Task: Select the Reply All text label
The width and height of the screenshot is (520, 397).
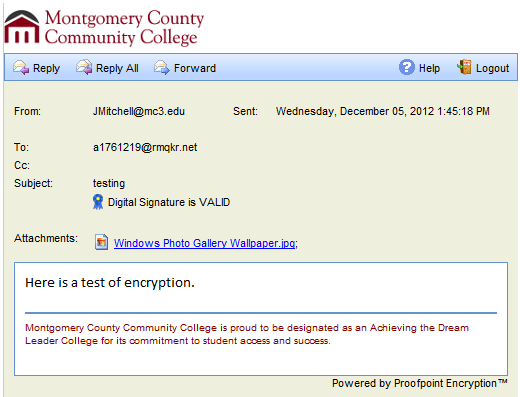Action: pyautogui.click(x=117, y=68)
